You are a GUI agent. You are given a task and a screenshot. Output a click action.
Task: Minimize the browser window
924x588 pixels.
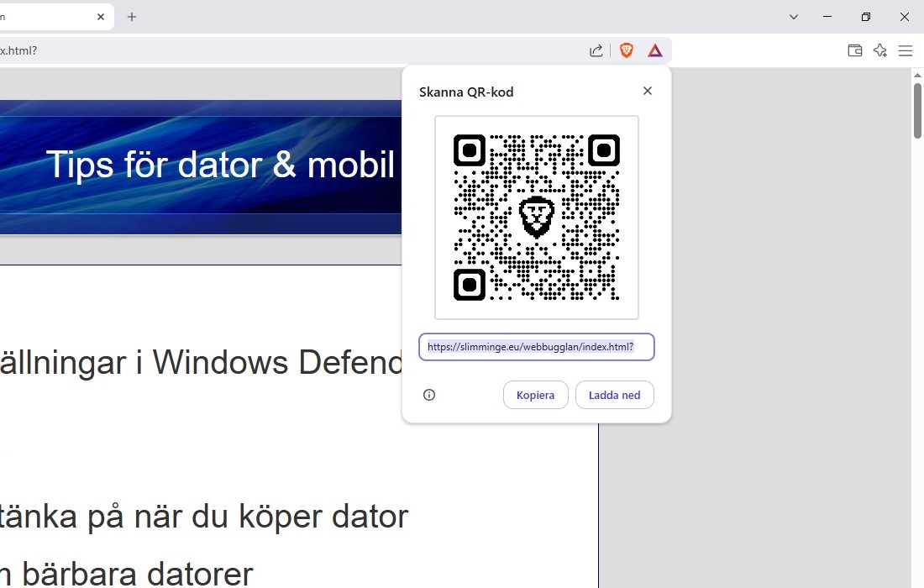pos(827,17)
